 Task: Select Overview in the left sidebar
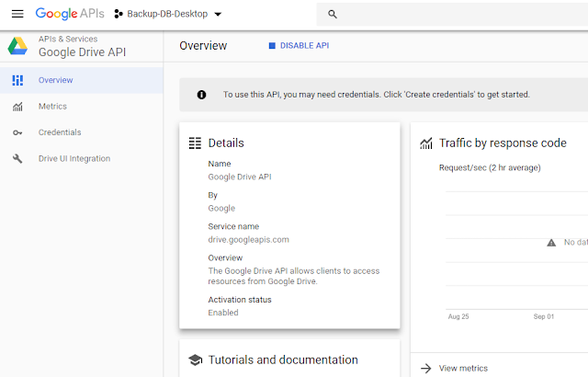55,80
